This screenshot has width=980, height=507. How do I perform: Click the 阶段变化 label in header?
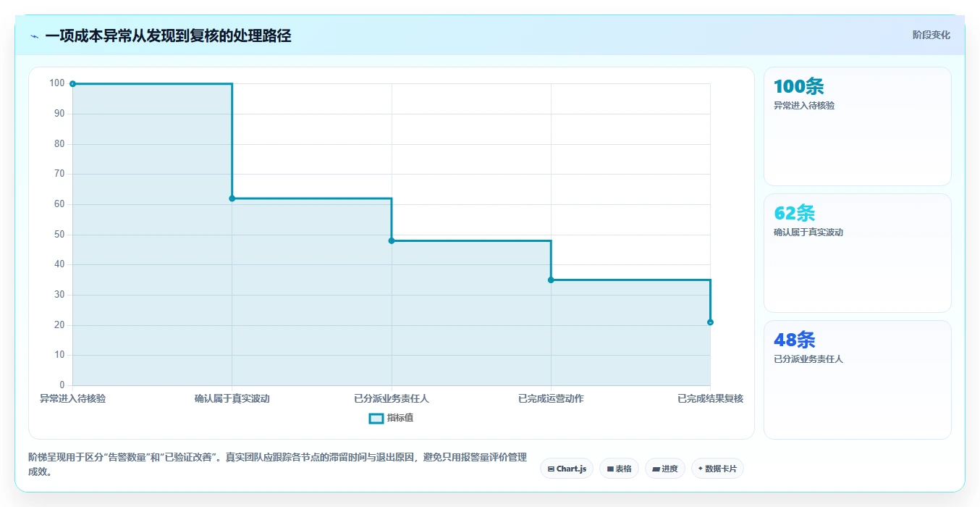[x=932, y=35]
